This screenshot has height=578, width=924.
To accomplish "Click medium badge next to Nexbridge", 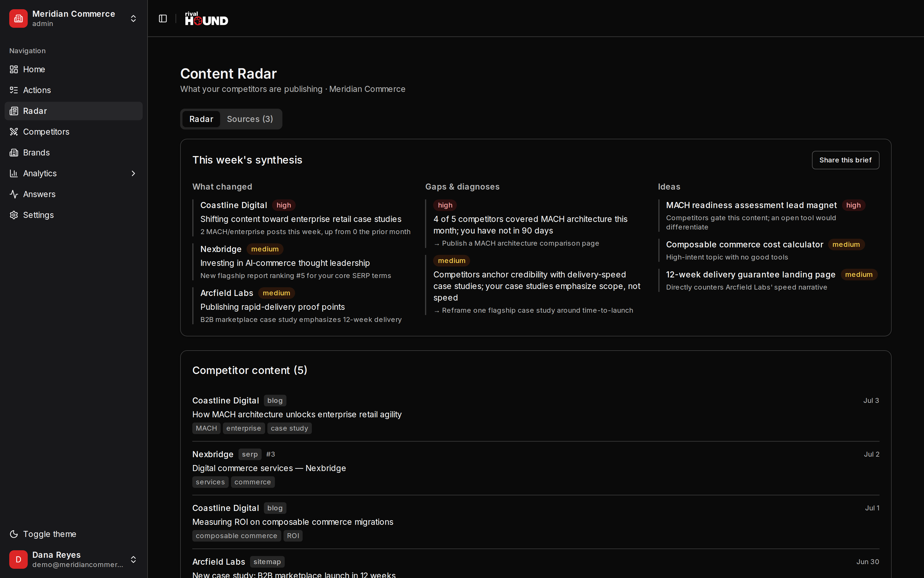I will click(265, 249).
